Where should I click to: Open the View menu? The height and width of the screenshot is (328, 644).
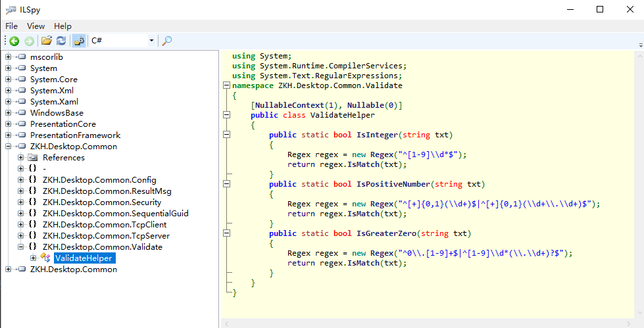(36, 26)
